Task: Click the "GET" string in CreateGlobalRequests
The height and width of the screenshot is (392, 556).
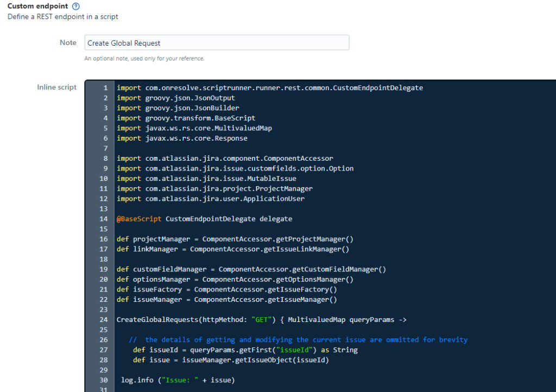Action: [262, 319]
